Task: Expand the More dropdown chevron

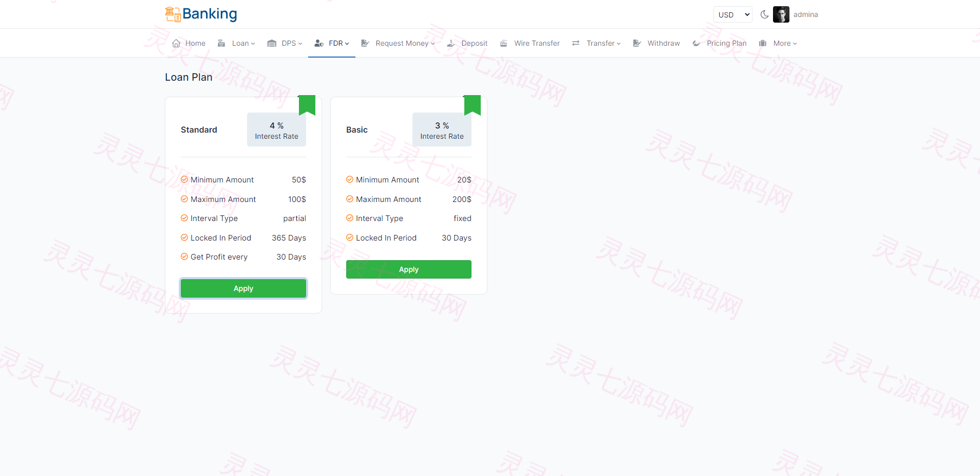Action: [x=795, y=44]
